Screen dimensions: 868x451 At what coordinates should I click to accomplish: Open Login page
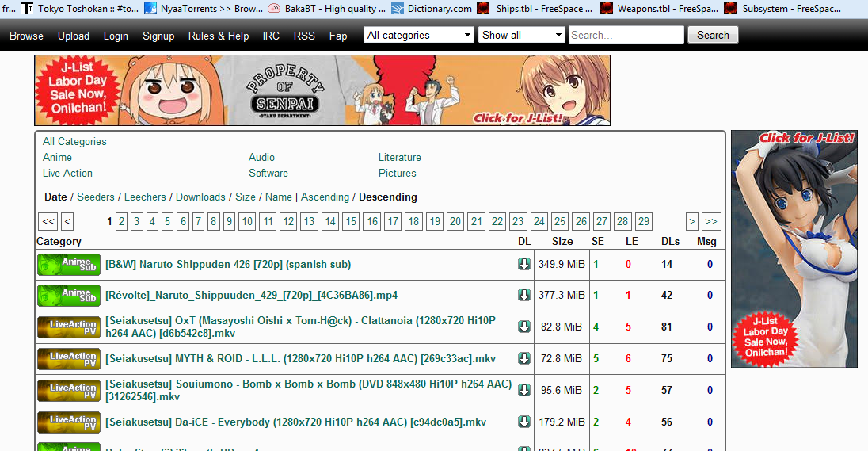116,36
